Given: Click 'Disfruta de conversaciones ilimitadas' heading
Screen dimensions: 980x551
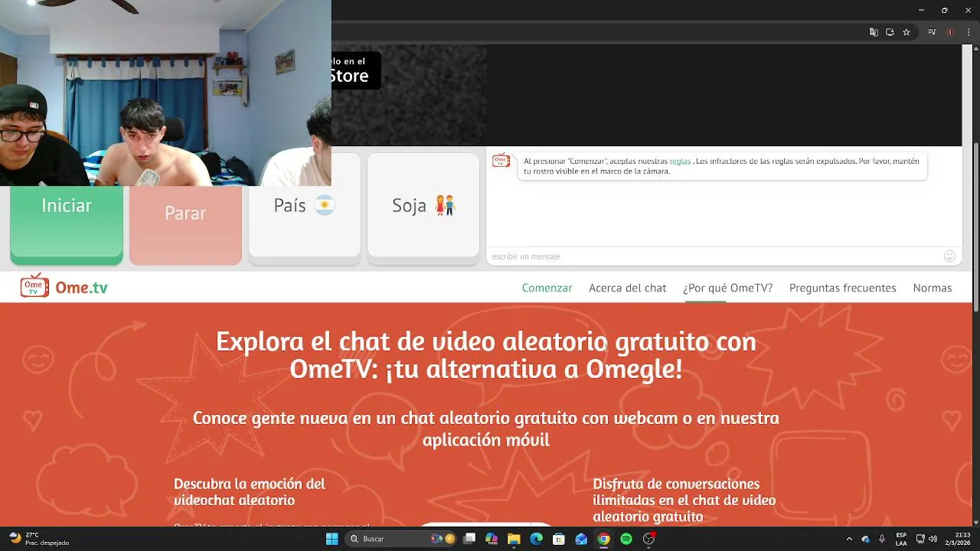Looking at the screenshot, I should [684, 500].
